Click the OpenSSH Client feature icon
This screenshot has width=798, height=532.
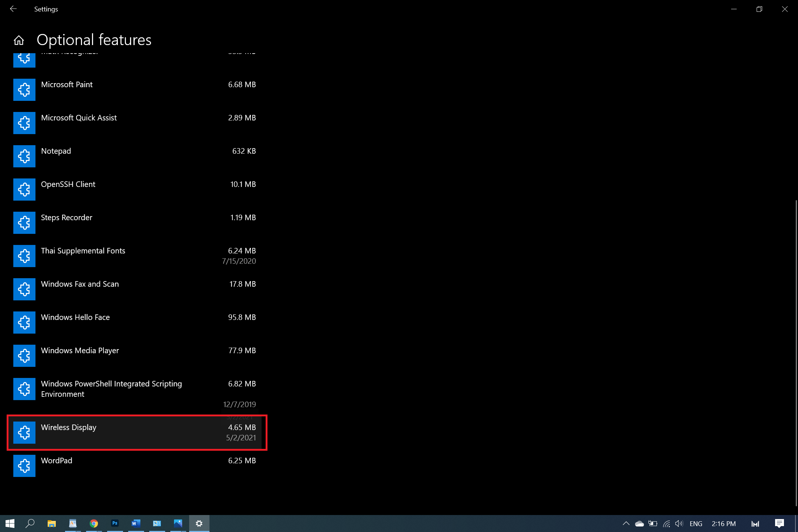tap(24, 190)
